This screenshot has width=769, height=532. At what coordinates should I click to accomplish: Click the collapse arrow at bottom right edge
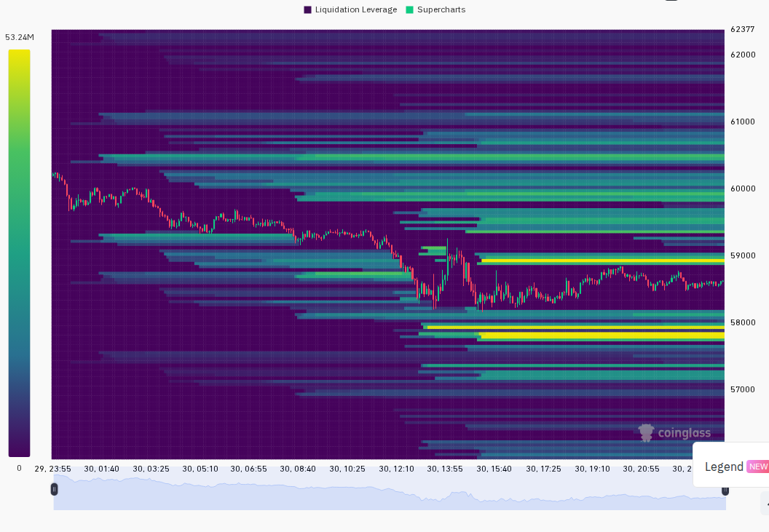pos(765,504)
